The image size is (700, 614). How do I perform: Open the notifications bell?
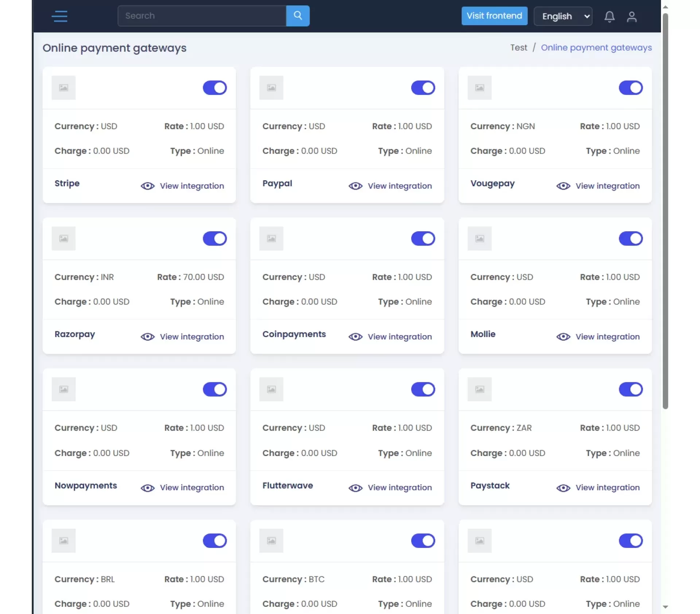(609, 17)
